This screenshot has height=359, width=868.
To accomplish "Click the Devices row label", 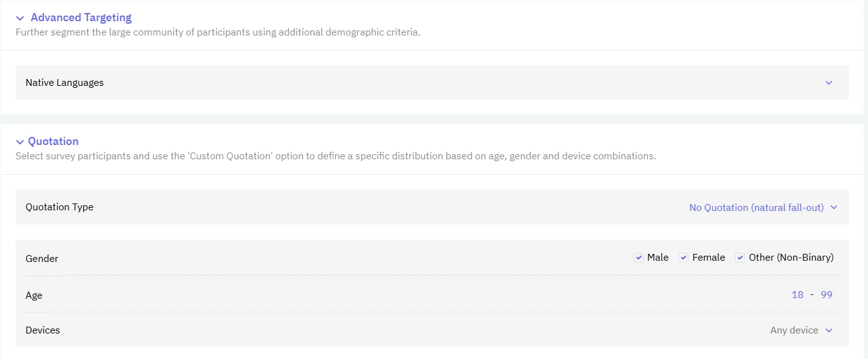I will tap(43, 330).
